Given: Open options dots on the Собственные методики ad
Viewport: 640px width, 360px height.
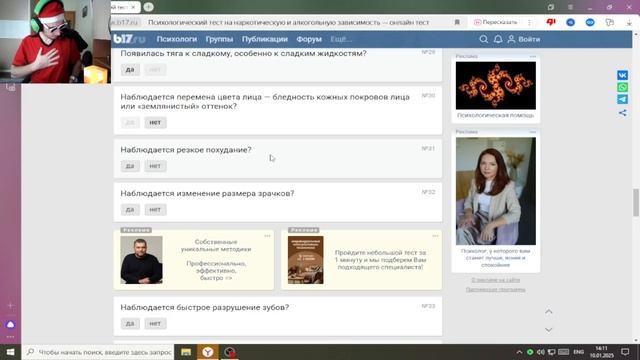Looking at the screenshot, I should coord(267,236).
